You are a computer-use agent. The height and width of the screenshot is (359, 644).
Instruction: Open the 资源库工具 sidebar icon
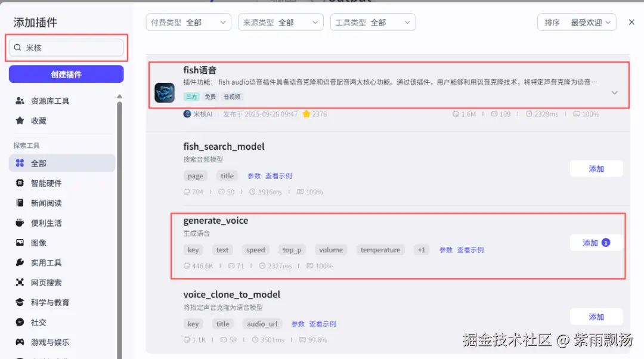tap(20, 101)
